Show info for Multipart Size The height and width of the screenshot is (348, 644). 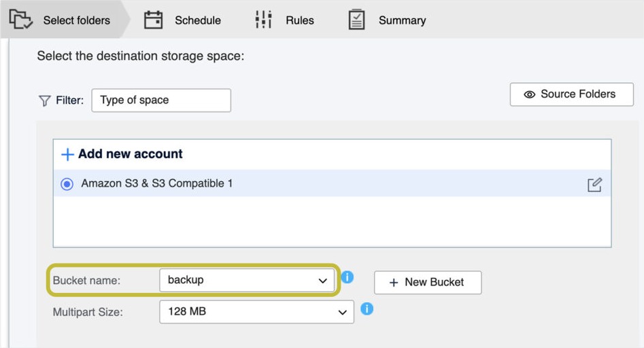click(x=367, y=309)
